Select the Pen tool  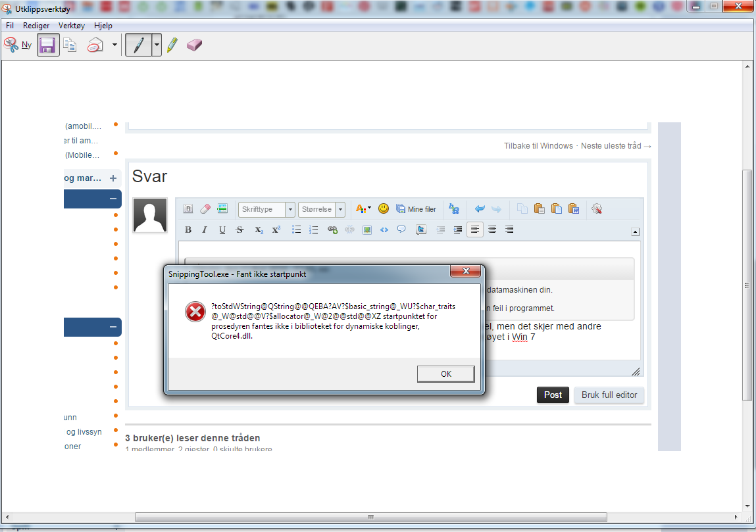(x=138, y=45)
